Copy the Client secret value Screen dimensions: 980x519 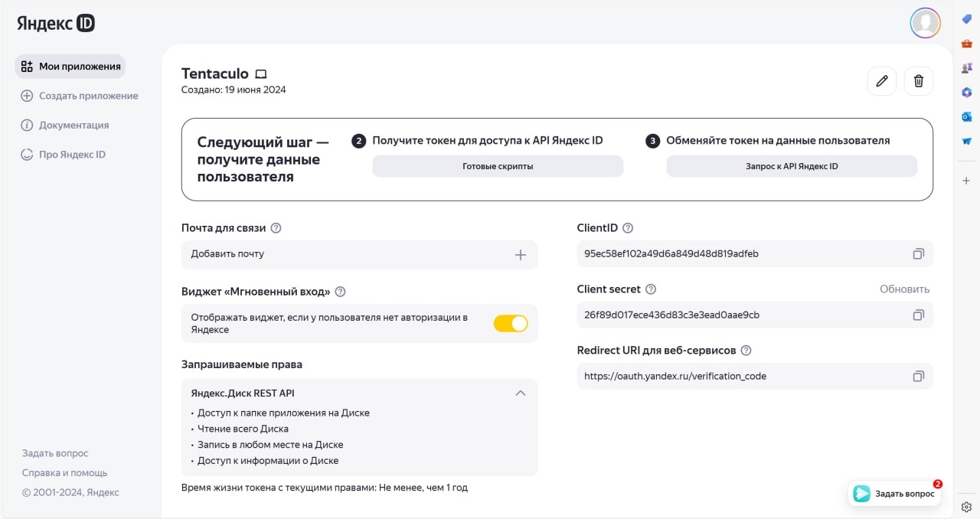click(x=919, y=315)
